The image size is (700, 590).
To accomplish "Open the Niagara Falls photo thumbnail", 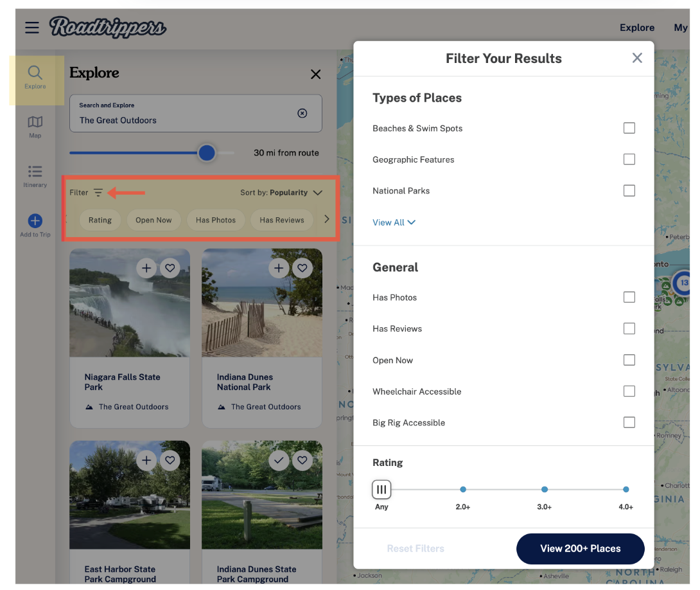I will coord(130,303).
